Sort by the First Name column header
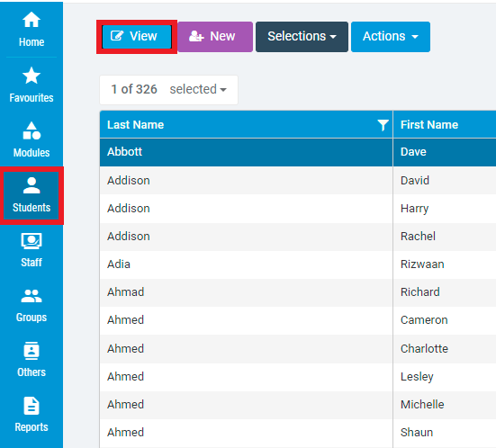496x448 pixels. (x=429, y=125)
